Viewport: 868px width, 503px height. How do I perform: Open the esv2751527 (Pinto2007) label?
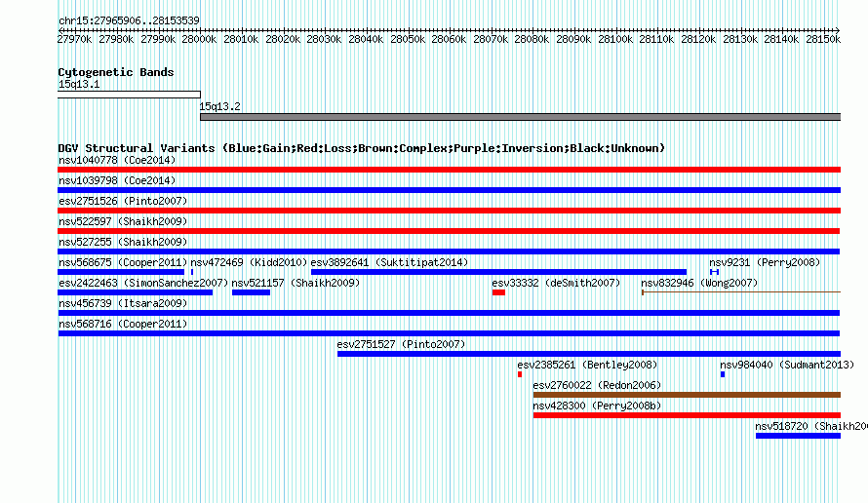pyautogui.click(x=402, y=344)
